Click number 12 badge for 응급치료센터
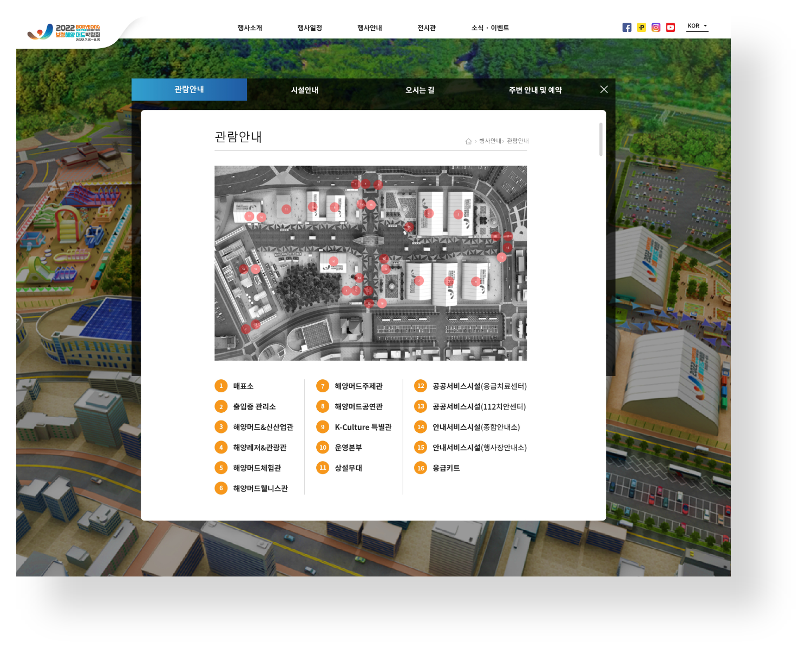Image resolution: width=812 pixels, height=658 pixels. coord(421,386)
